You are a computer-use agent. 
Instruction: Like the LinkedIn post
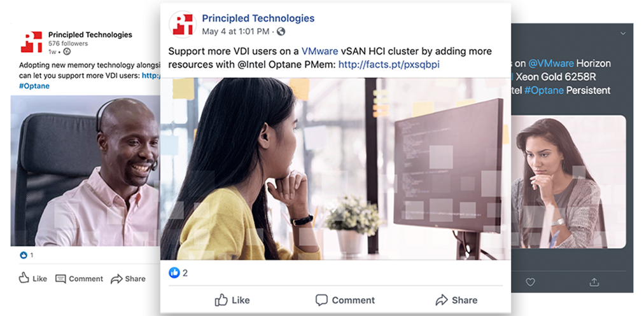33,278
